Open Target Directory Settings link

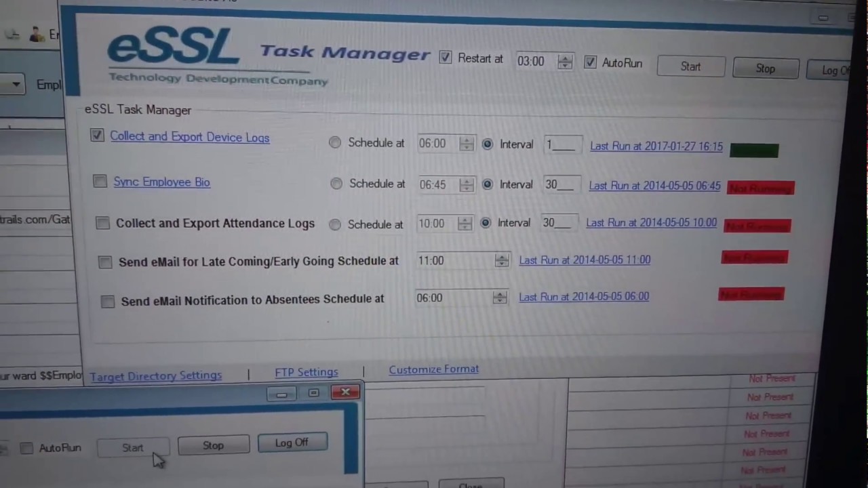[x=156, y=375]
